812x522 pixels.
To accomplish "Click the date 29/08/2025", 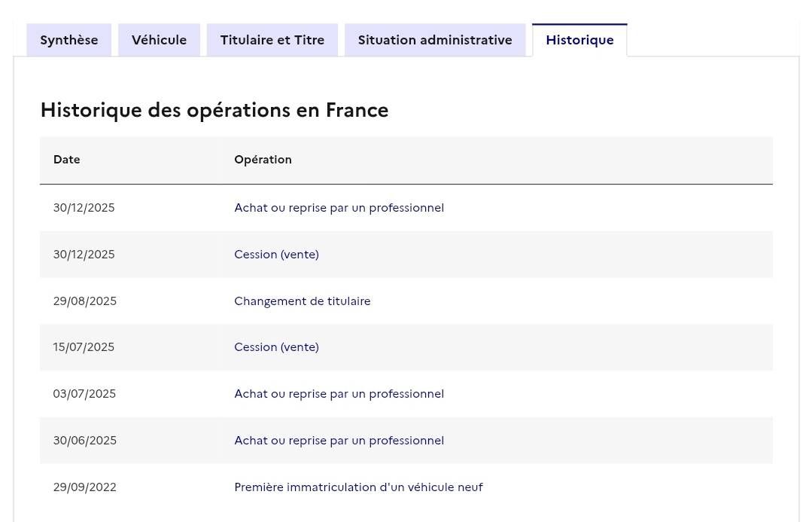I will [x=85, y=301].
